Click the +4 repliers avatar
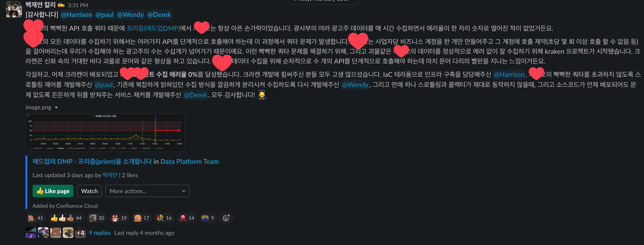The height and width of the screenshot is (245, 644). pyautogui.click(x=80, y=233)
